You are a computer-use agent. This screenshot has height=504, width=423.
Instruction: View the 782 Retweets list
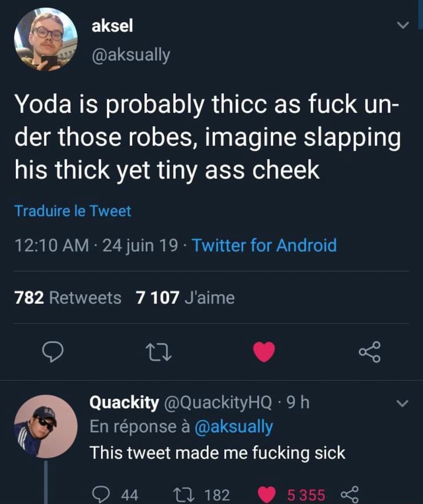[x=68, y=298]
